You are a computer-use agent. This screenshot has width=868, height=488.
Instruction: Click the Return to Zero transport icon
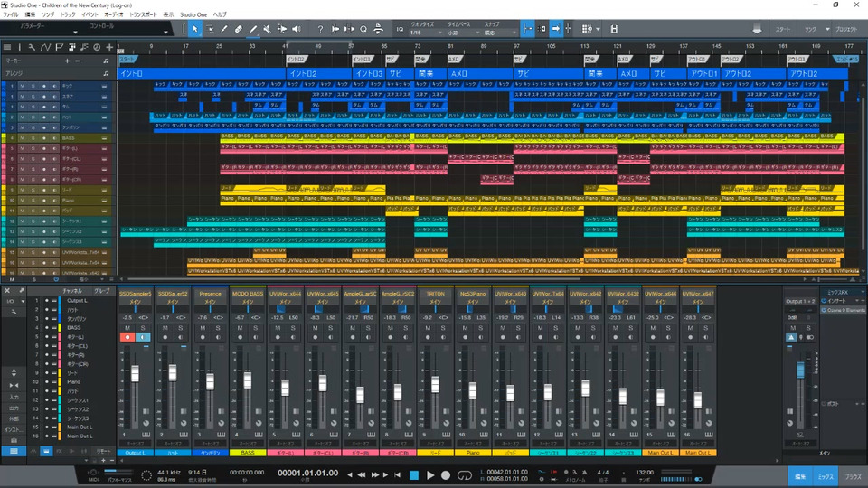click(x=397, y=474)
